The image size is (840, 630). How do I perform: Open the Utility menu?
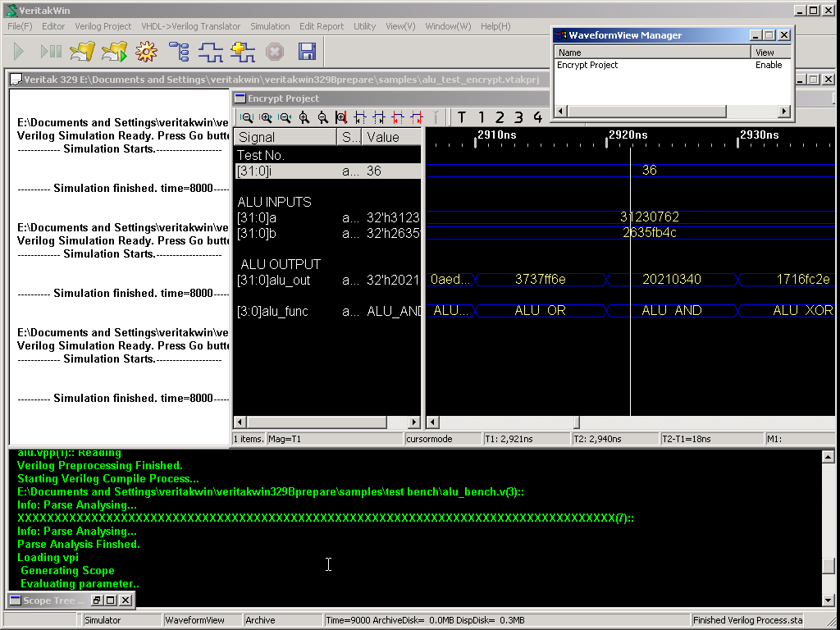click(x=364, y=26)
